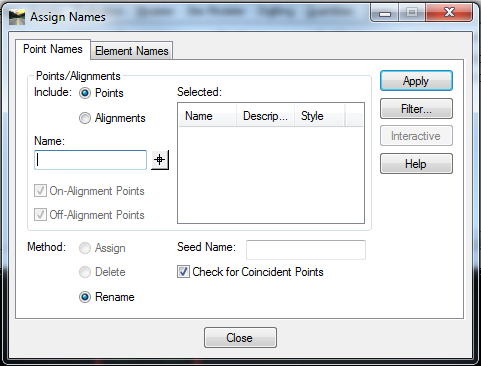This screenshot has height=366, width=481.
Task: Click the Seed Name text field
Action: (x=306, y=250)
